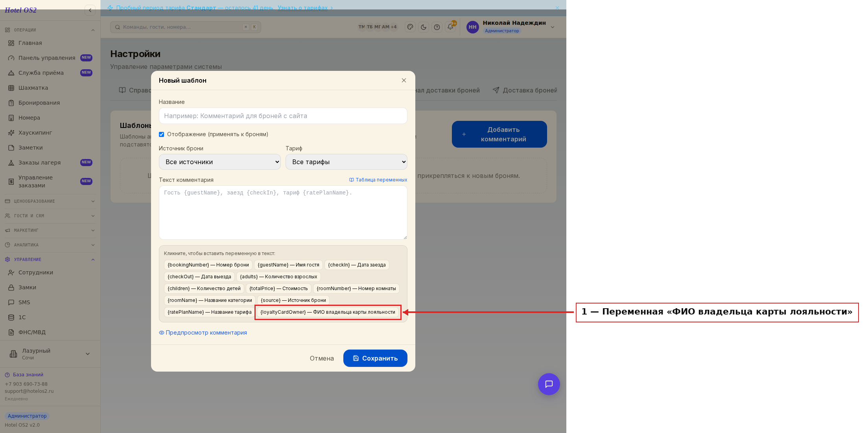
Task: Open Замки sidebar item
Action: (50, 287)
